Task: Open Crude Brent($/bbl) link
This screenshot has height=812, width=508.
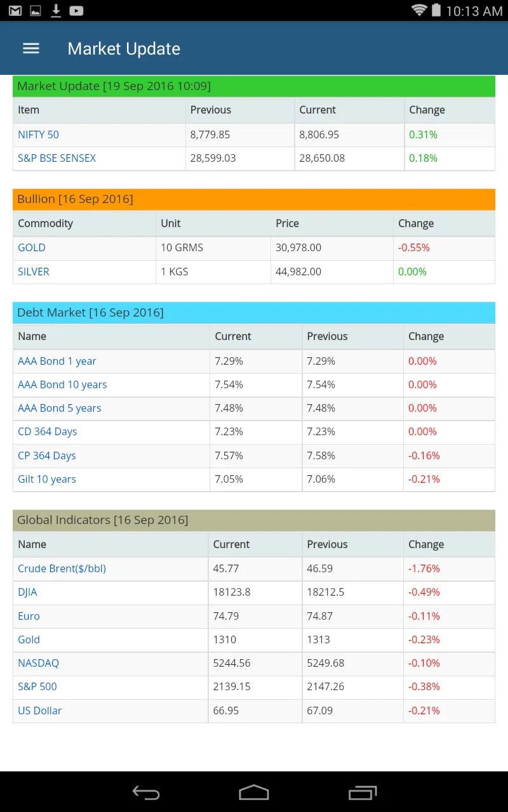Action: click(x=62, y=568)
